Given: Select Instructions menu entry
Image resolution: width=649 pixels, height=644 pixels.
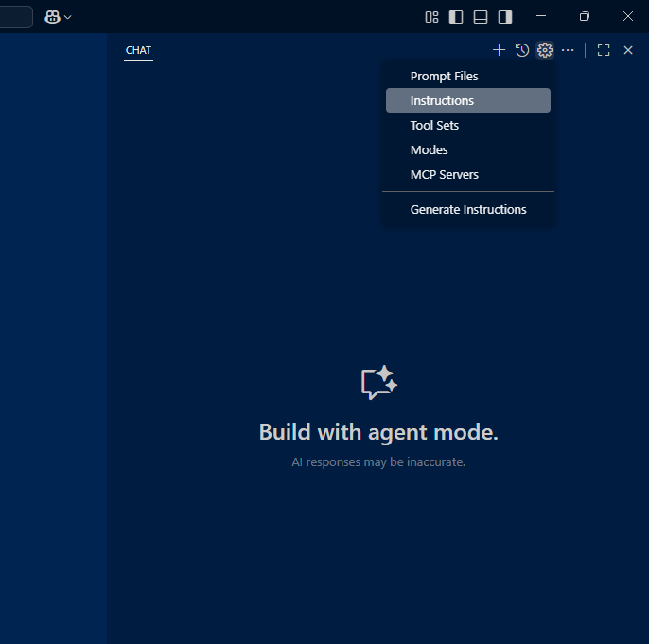Looking at the screenshot, I should pos(442,100).
